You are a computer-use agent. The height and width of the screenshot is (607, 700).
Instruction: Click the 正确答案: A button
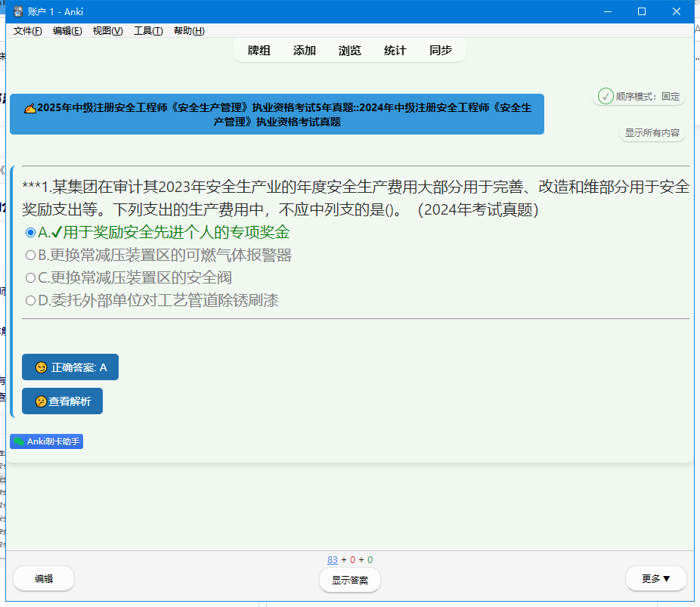70,367
